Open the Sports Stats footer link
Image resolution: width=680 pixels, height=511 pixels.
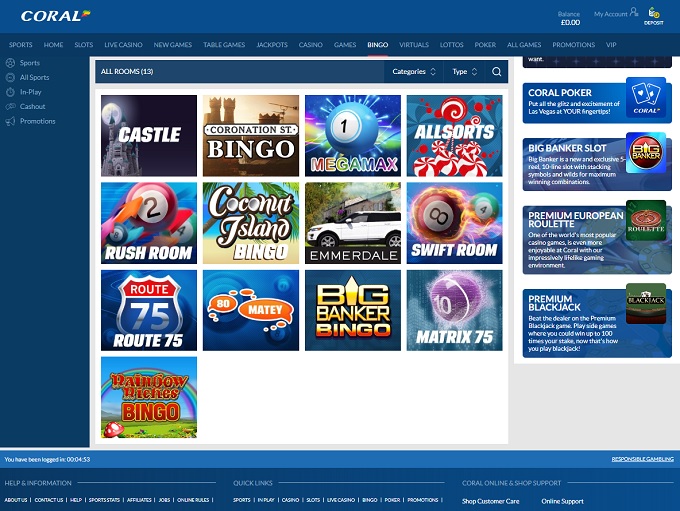tap(104, 500)
